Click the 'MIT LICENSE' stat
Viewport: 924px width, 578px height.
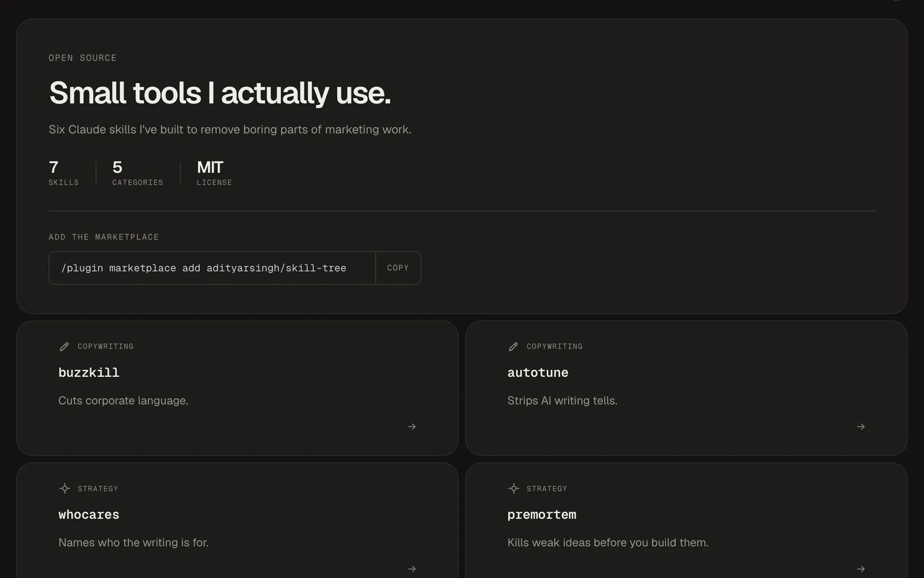pyautogui.click(x=214, y=173)
